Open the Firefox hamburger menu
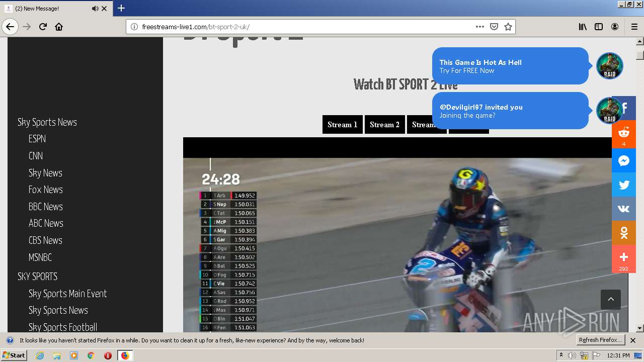 pos(634,27)
